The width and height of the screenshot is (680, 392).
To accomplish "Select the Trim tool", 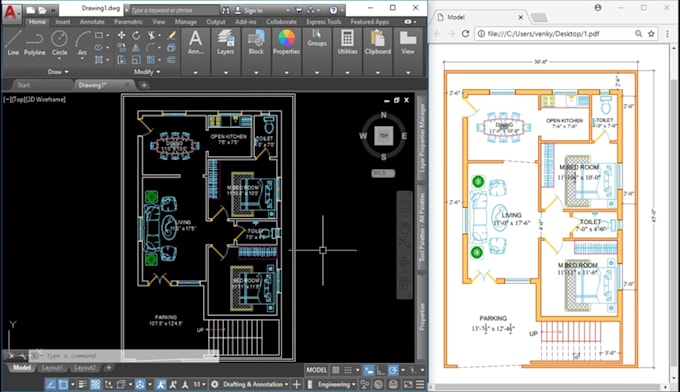I will pyautogui.click(x=151, y=35).
